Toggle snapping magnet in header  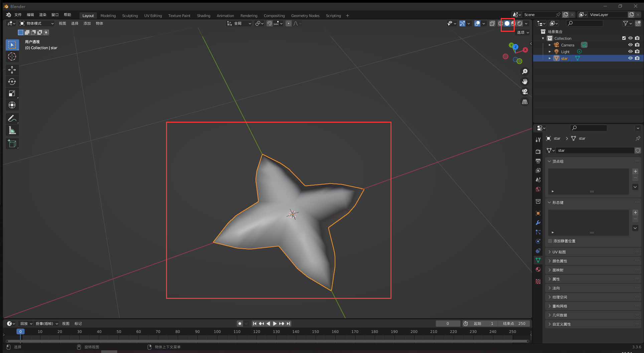269,23
